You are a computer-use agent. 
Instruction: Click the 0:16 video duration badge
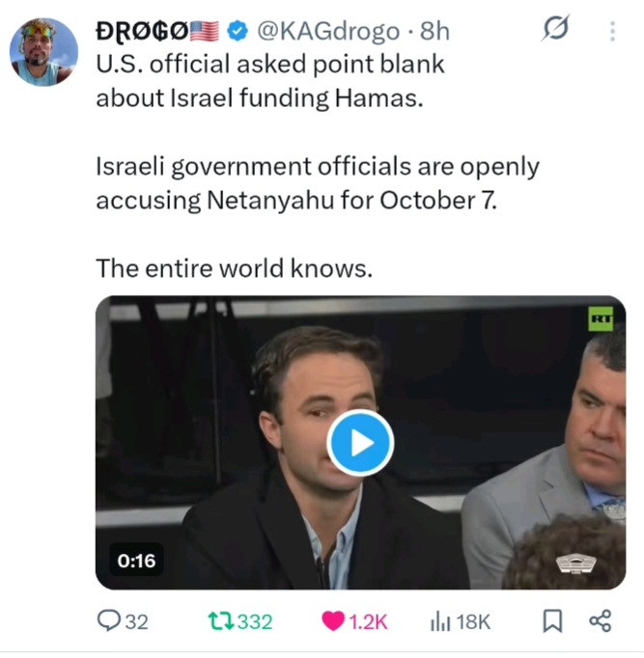click(136, 561)
